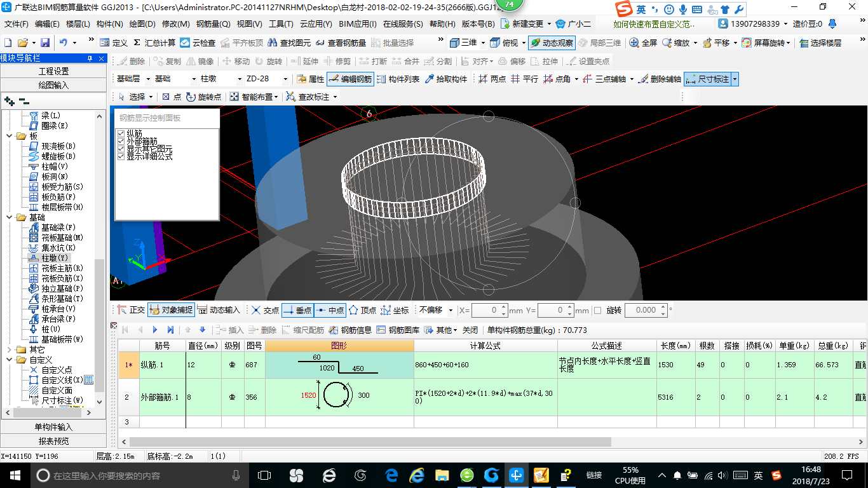Switch to 单构件输入 panel tab
Image resolution: width=868 pixels, height=488 pixels.
point(53,427)
